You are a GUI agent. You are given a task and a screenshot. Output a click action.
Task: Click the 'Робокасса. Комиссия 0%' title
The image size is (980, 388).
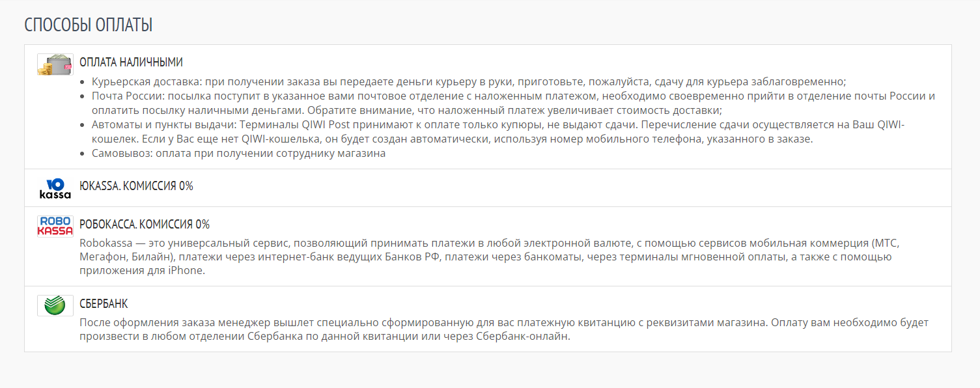145,225
